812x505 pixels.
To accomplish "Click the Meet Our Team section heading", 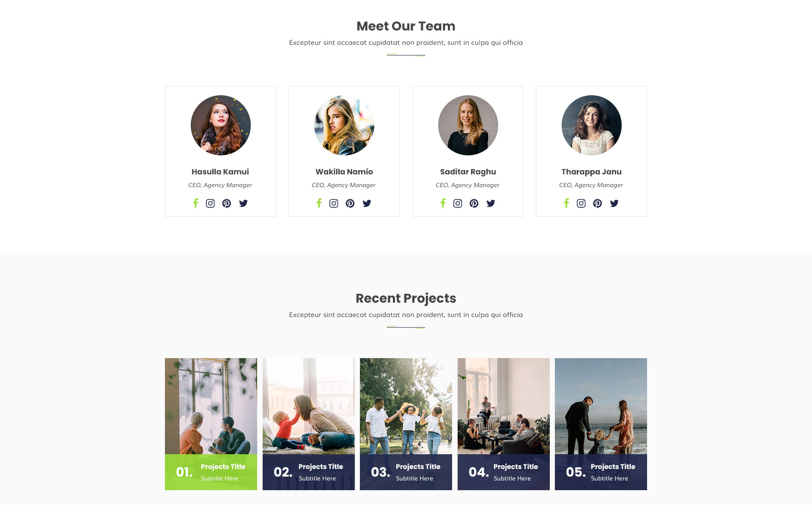I will [x=406, y=25].
